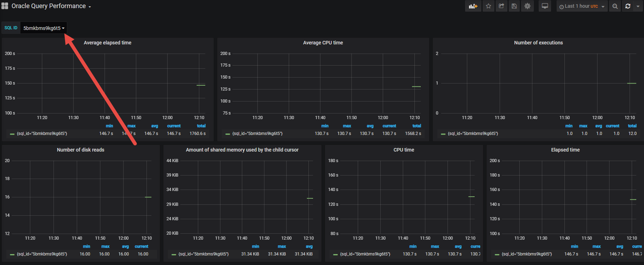Toggle series in Average CPU time legend
The image size is (644, 265).
click(257, 134)
